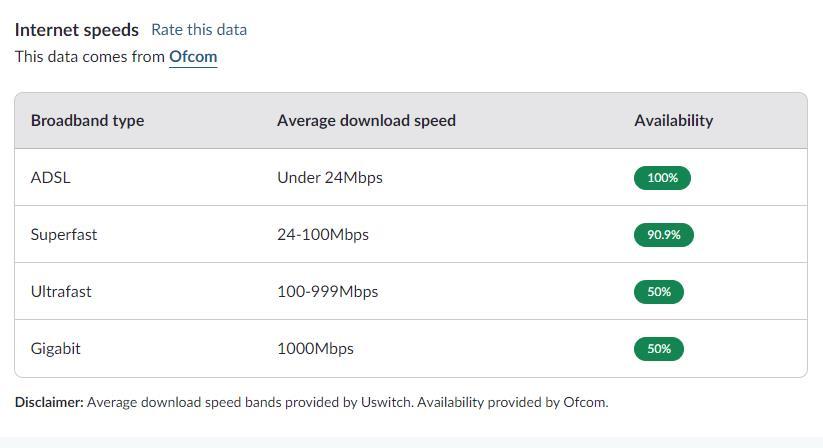Click the Average download speed column header
Viewport: 823px width, 448px height.
point(366,121)
